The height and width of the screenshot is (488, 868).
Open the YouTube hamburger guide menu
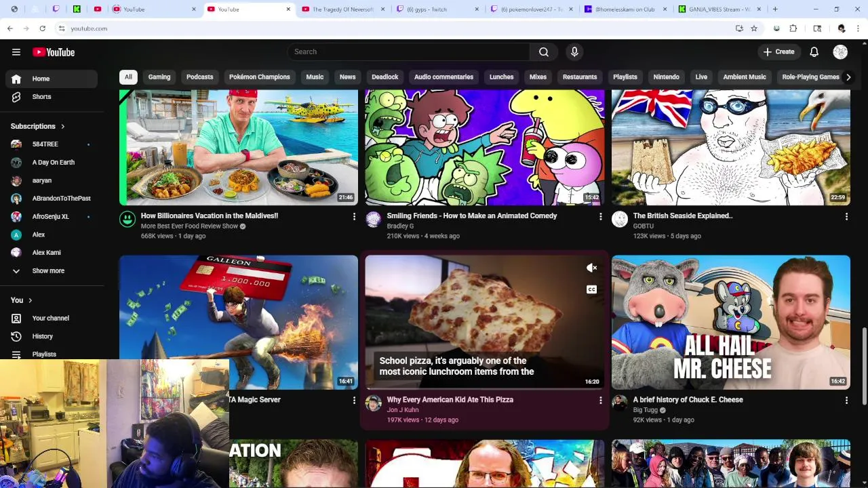[x=16, y=52]
